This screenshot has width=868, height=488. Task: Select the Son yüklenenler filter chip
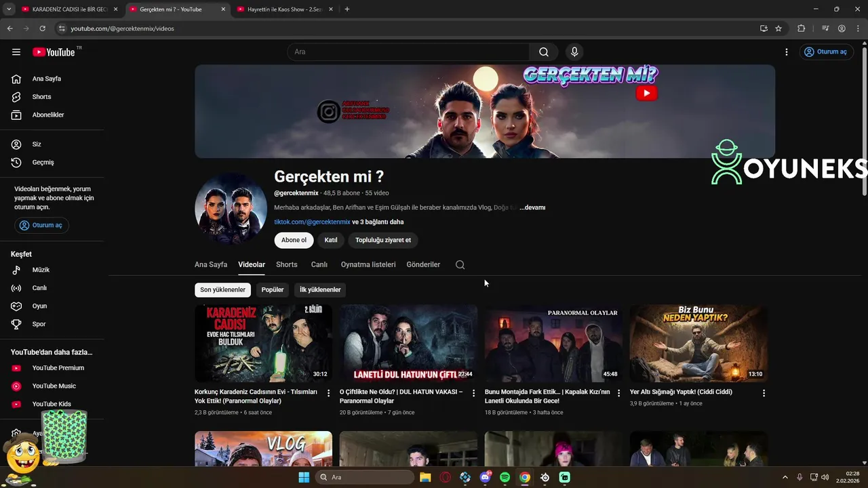click(x=222, y=290)
